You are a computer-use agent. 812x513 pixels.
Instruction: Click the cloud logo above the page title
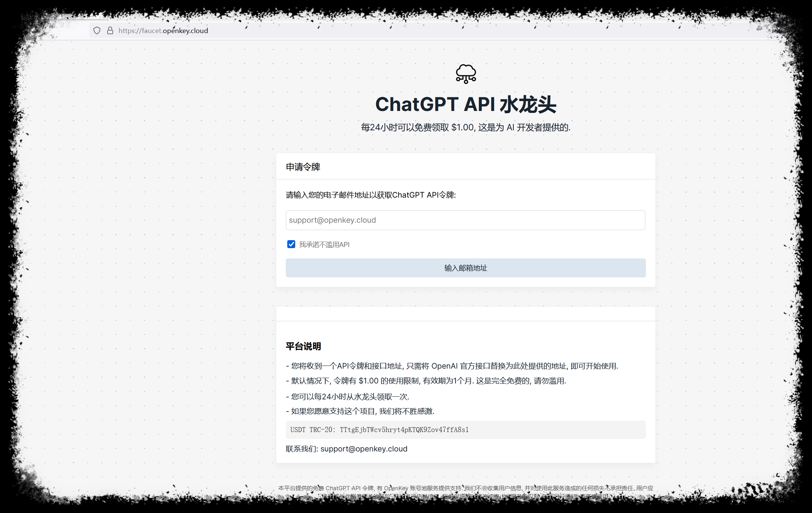tap(465, 74)
